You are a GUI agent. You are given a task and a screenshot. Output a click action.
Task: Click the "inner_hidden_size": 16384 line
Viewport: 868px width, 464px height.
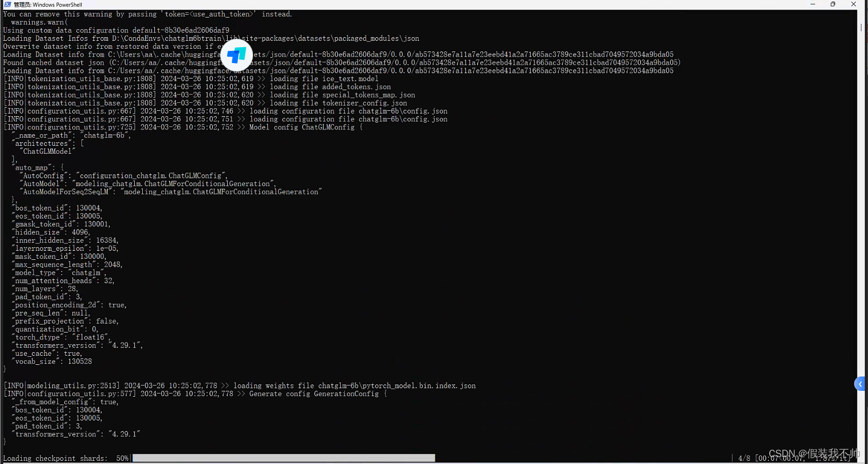tap(65, 240)
